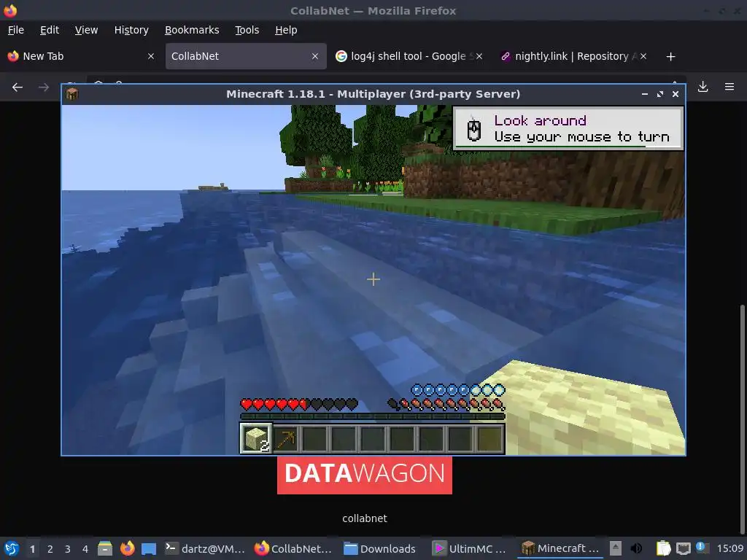This screenshot has height=560, width=747.
Task: Switch to UltimMC taskbar entry
Action: pos(471,548)
